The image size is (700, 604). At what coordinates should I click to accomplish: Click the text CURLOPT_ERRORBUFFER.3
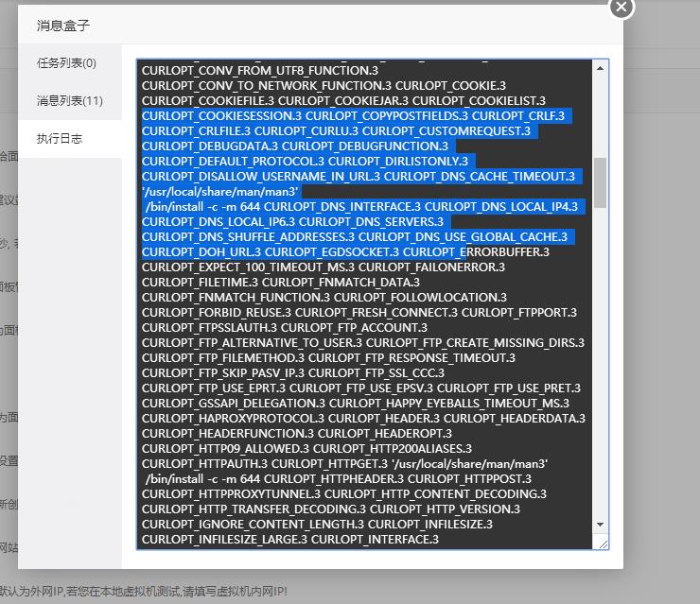tap(476, 252)
